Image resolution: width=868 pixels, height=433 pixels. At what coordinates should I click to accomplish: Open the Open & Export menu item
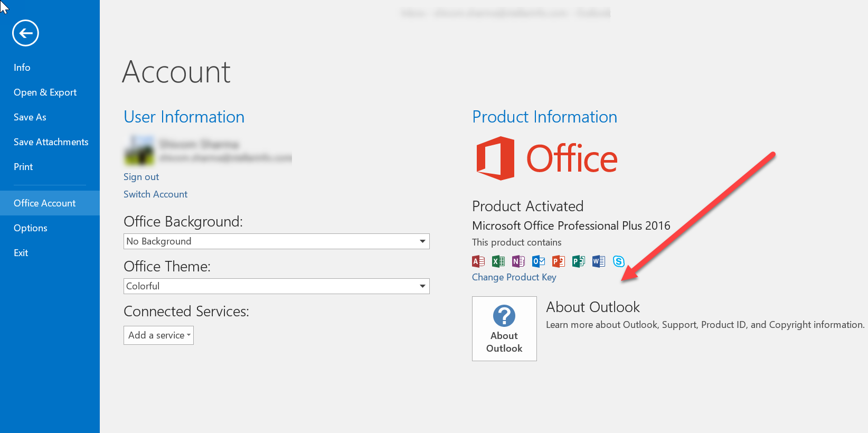click(45, 92)
